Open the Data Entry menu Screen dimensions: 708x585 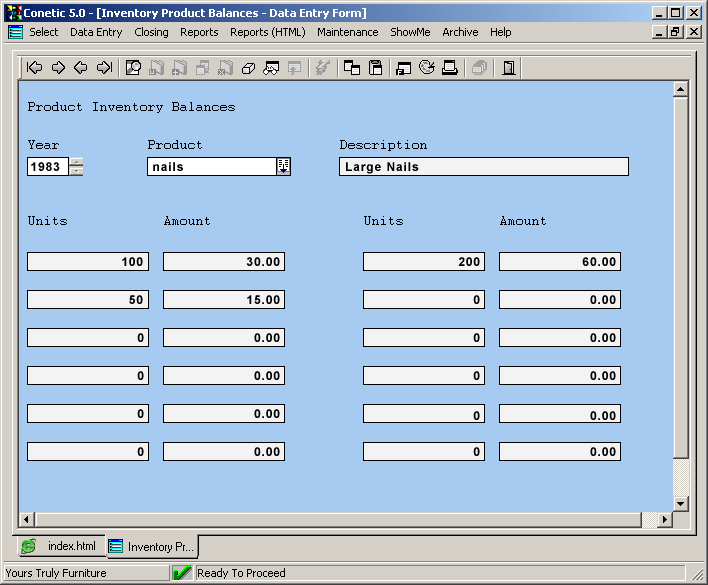tap(96, 32)
